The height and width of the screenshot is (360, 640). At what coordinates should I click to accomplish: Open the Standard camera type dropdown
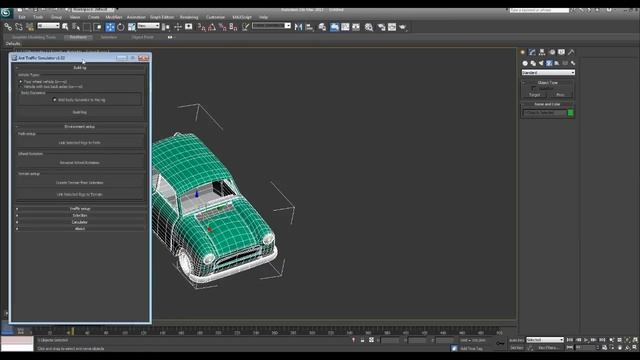(x=548, y=73)
